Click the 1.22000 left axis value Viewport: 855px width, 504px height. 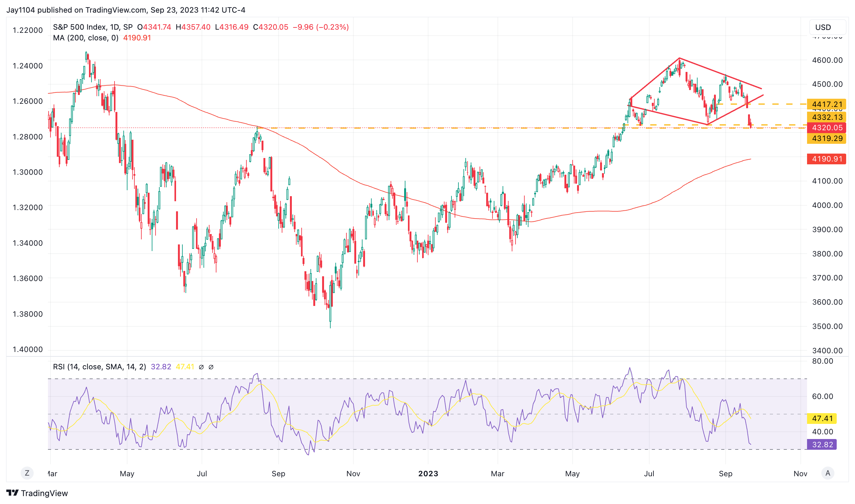(x=28, y=30)
